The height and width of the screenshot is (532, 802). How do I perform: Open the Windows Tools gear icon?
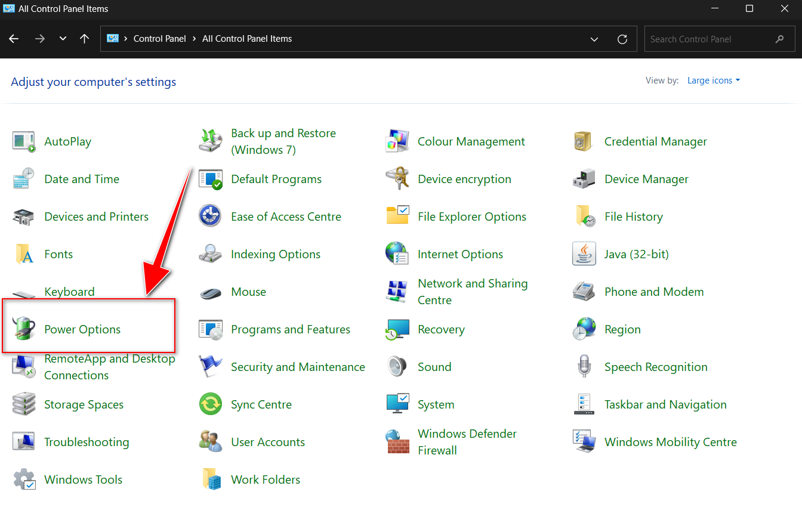coord(24,480)
